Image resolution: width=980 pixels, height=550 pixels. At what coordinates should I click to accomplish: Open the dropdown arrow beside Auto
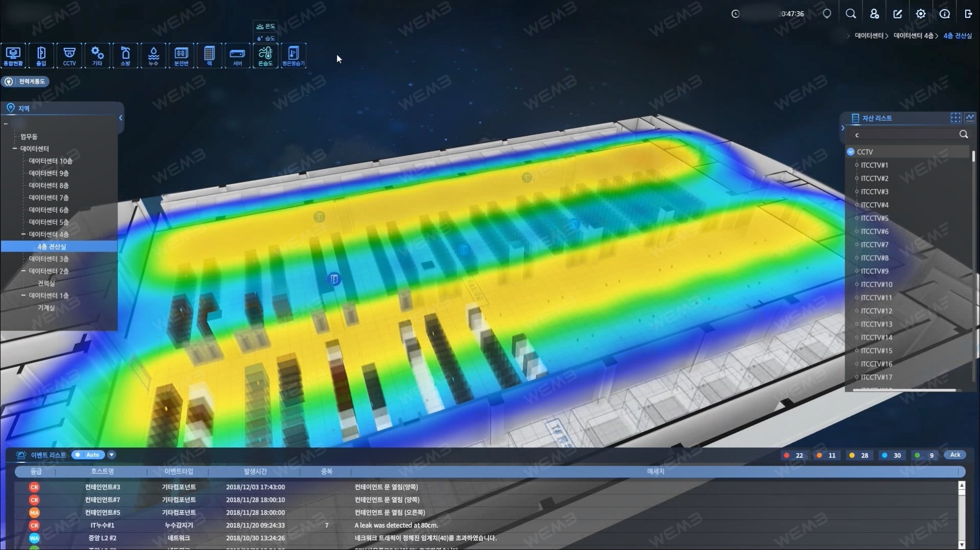coord(111,455)
